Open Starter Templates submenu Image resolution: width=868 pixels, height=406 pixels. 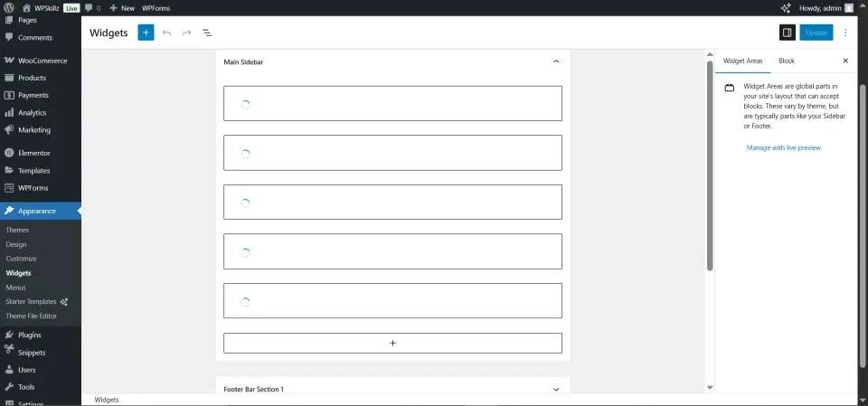pyautogui.click(x=36, y=302)
